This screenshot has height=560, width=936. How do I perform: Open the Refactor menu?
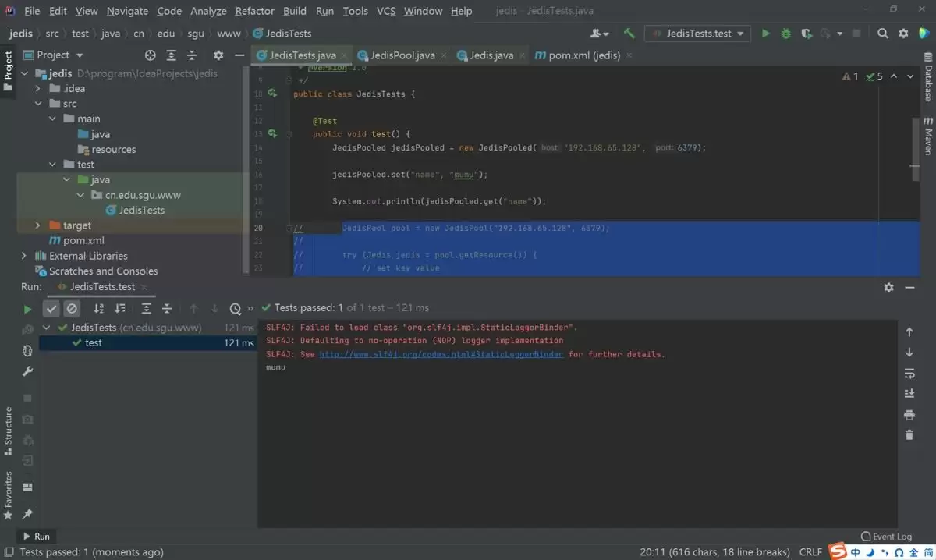click(x=254, y=11)
